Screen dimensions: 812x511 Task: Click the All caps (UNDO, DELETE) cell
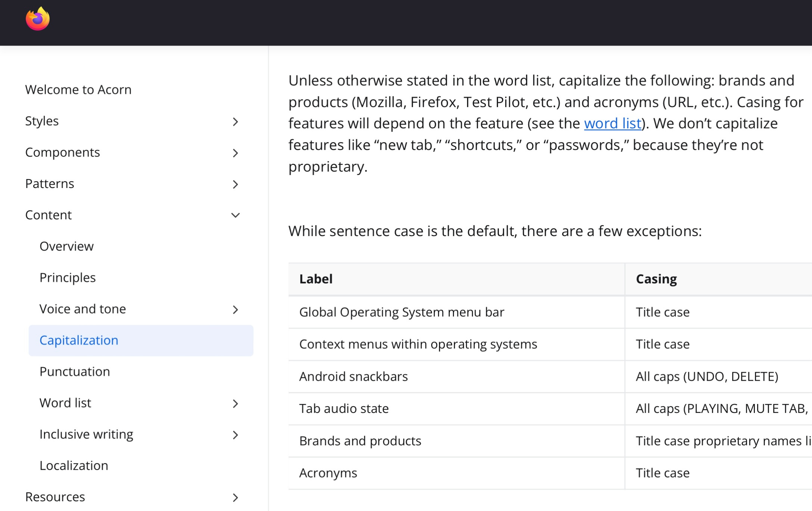coord(719,377)
